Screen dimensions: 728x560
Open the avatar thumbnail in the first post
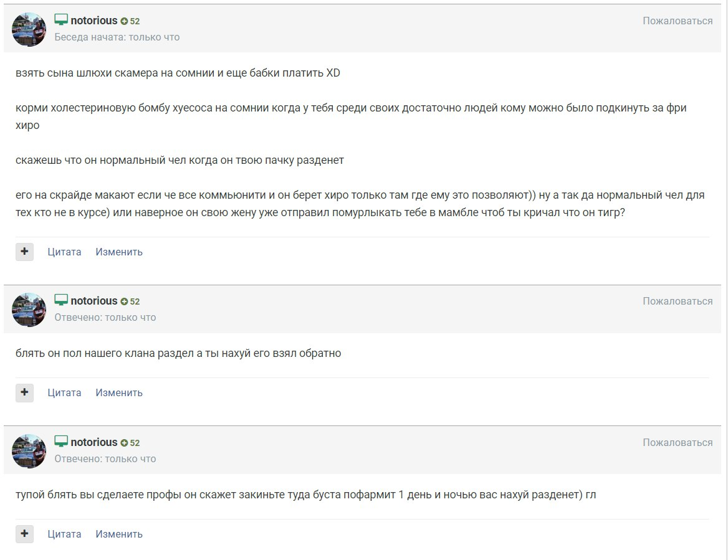29,29
